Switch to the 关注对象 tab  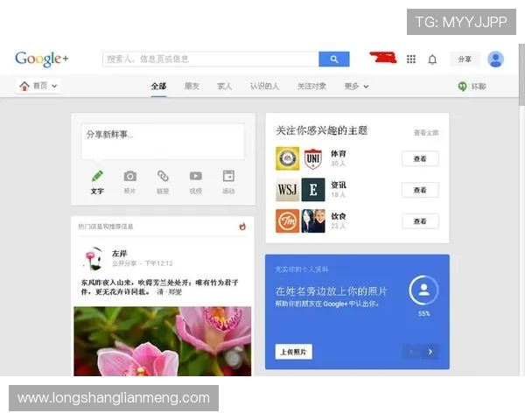click(311, 87)
